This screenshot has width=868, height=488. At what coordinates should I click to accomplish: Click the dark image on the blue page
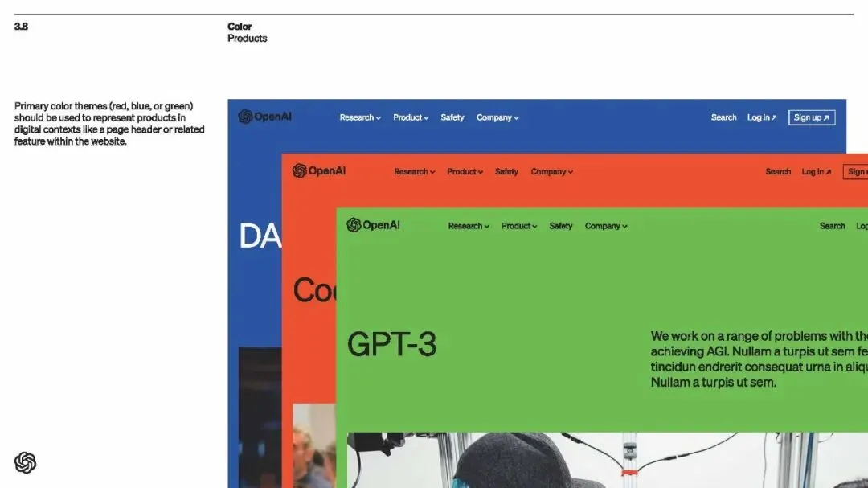tap(260, 417)
